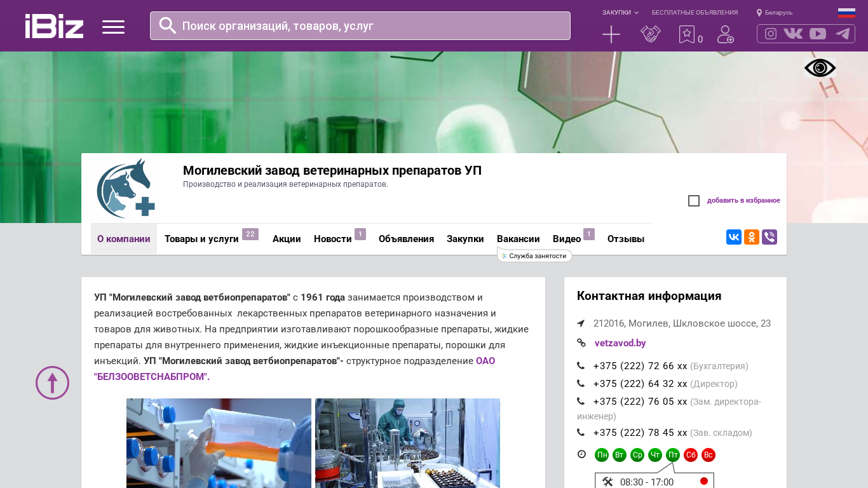
Task: Click the plus icon to add a listing
Action: pyautogui.click(x=611, y=34)
